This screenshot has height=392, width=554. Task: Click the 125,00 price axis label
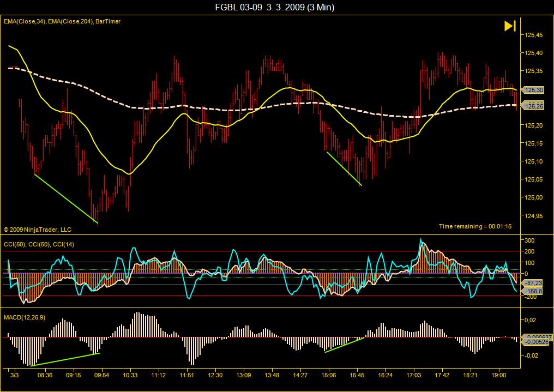[533, 197]
